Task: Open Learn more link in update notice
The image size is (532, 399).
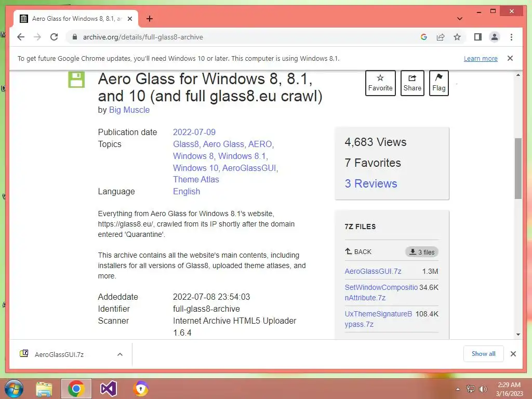Action: coord(481,58)
